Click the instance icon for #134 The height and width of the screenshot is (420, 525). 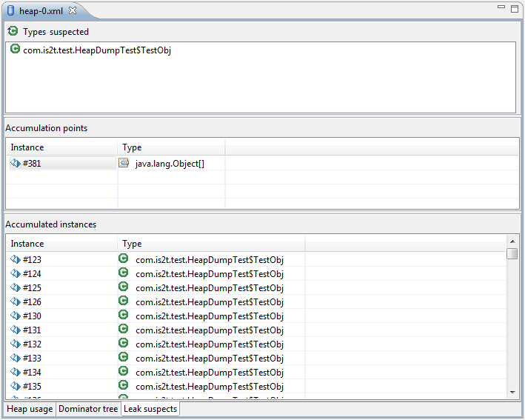[15, 373]
